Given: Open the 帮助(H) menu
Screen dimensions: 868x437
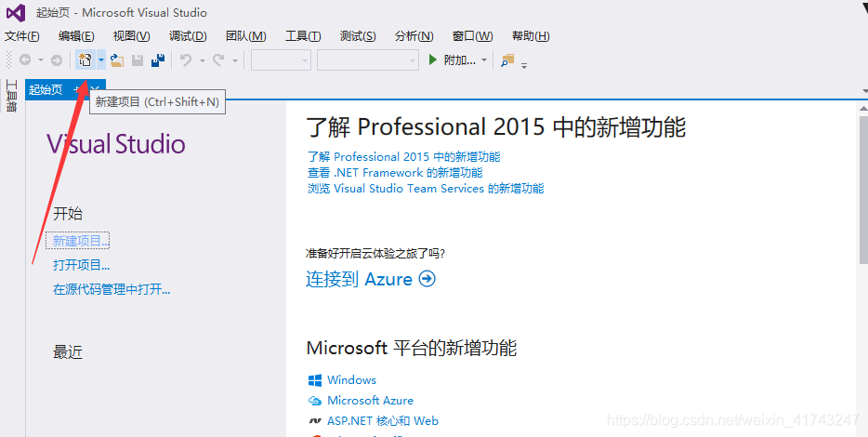Looking at the screenshot, I should coord(531,36).
